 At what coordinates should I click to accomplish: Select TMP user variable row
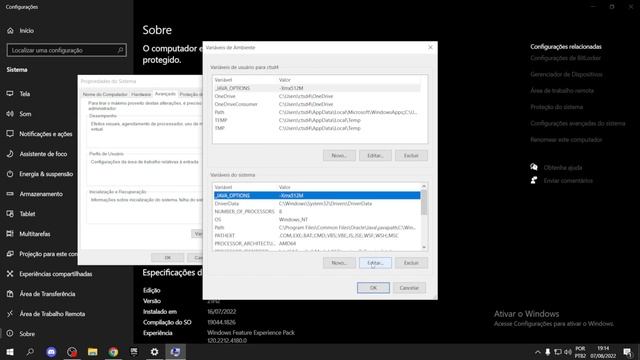317,128
